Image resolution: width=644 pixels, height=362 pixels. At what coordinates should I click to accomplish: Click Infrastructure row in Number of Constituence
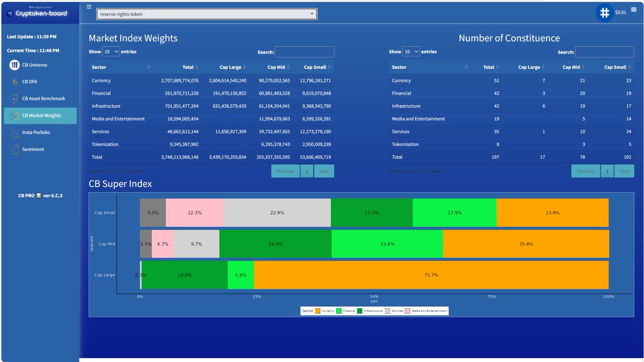click(511, 106)
